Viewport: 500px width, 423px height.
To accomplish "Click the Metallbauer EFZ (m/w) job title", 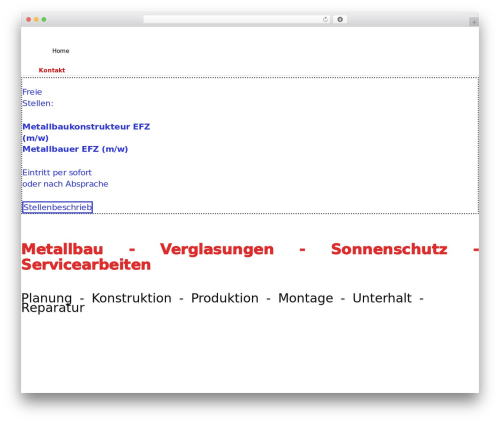I will [x=75, y=149].
